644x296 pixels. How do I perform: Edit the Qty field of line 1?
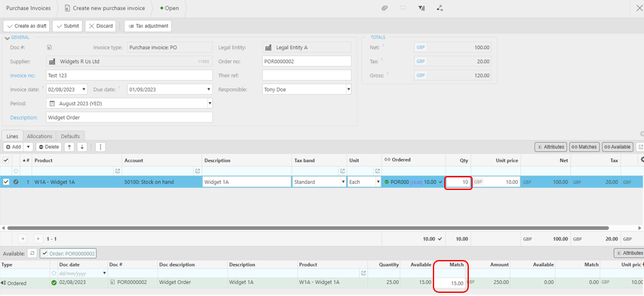tap(458, 182)
